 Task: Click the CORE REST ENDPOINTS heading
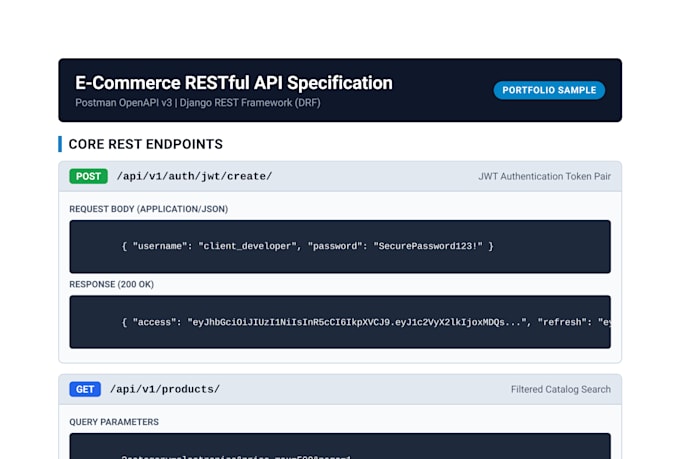(146, 144)
